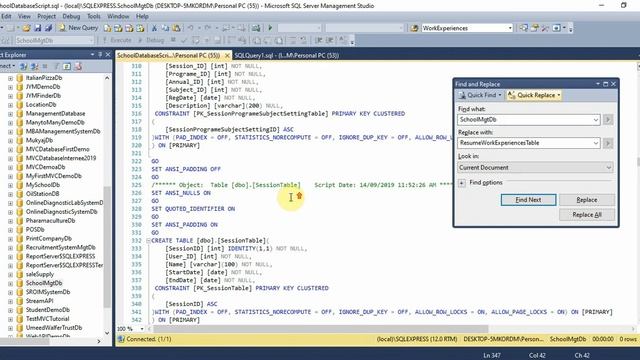This screenshot has height=360, width=640.
Task: Click the Activity Monitor icon in Object Explorer toolbar
Action: click(x=78, y=66)
